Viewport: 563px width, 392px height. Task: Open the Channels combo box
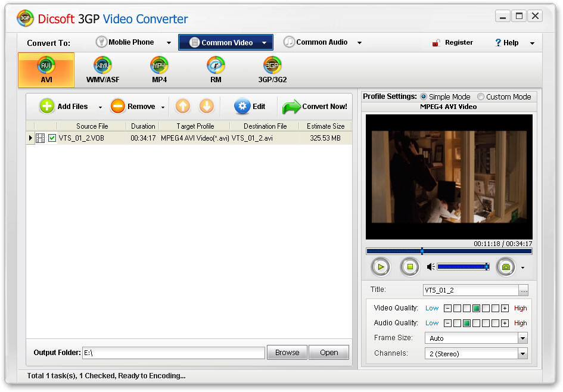point(476,354)
